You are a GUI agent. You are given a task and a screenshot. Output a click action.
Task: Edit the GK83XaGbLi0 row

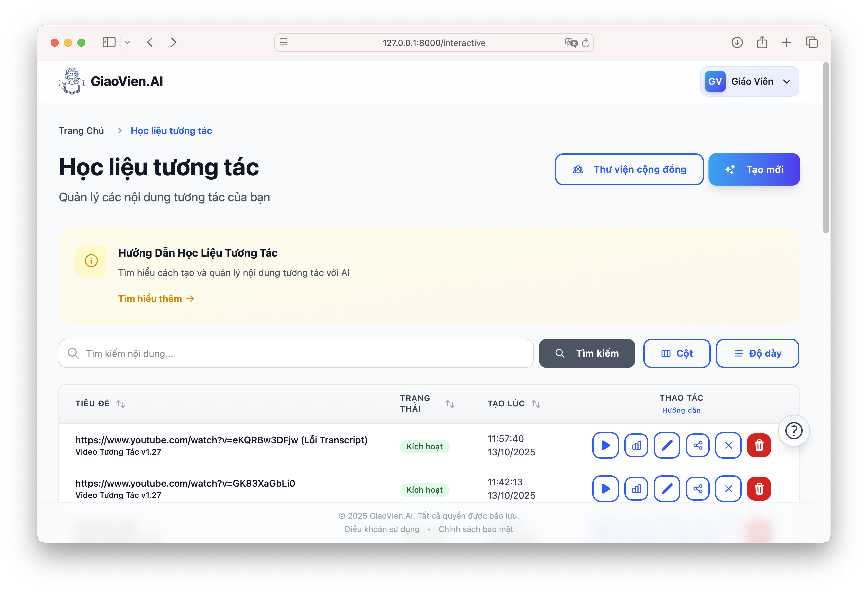point(667,489)
